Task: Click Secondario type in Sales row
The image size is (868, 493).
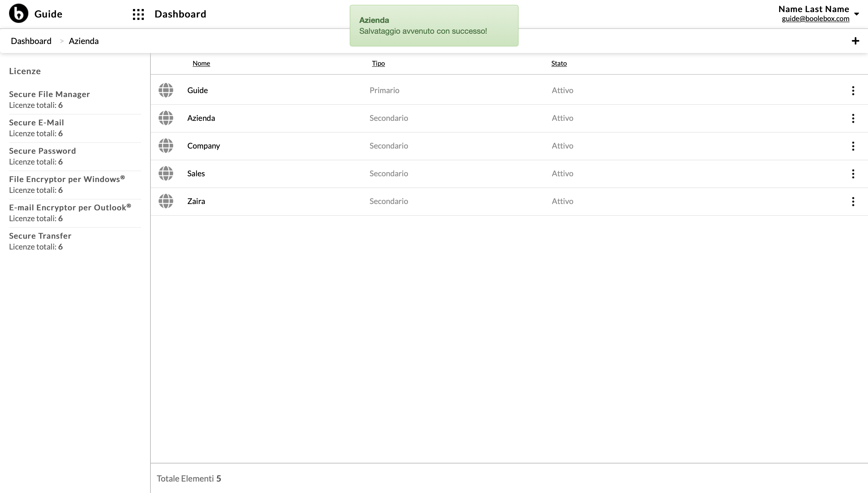Action: pos(389,173)
